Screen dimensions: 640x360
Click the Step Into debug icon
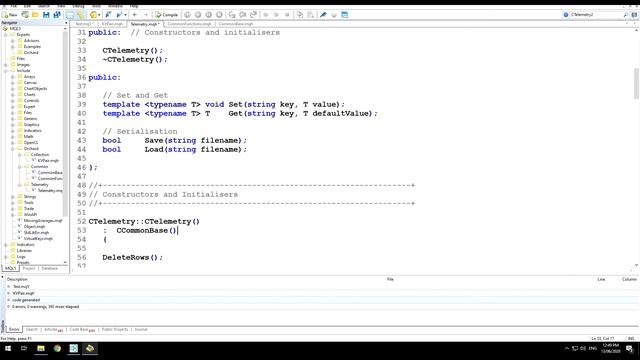click(x=232, y=15)
